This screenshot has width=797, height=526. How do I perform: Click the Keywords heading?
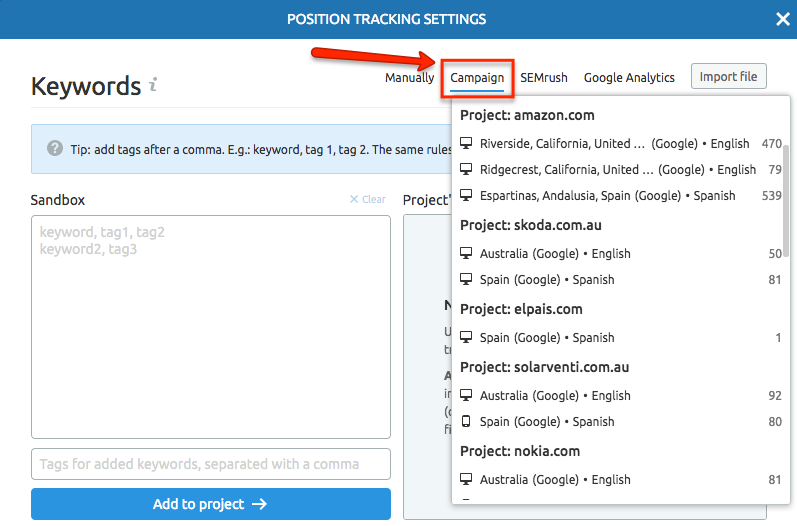pos(86,86)
